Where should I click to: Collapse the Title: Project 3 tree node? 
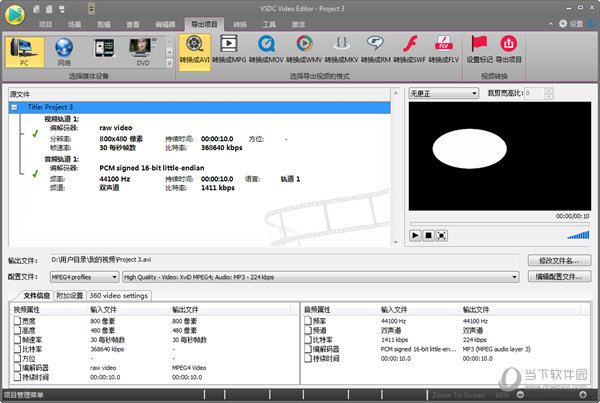pos(15,108)
